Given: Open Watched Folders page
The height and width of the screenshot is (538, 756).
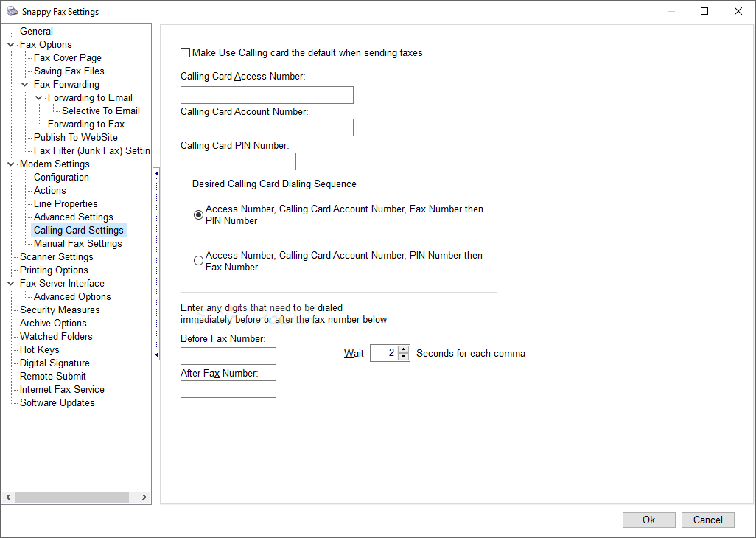Looking at the screenshot, I should coord(56,337).
